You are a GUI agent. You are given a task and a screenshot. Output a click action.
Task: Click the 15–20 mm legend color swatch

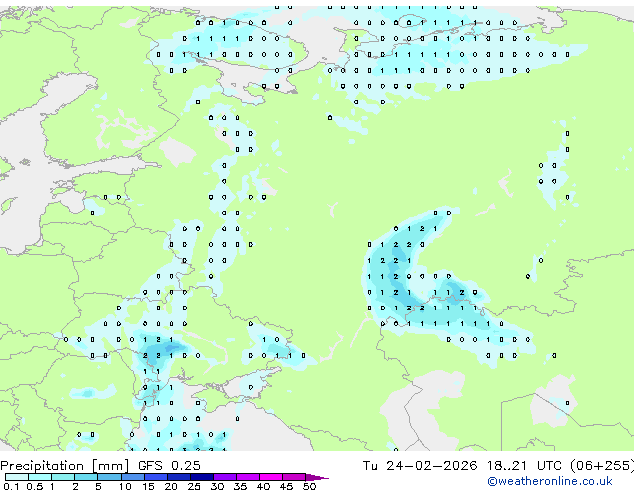(x=156, y=477)
